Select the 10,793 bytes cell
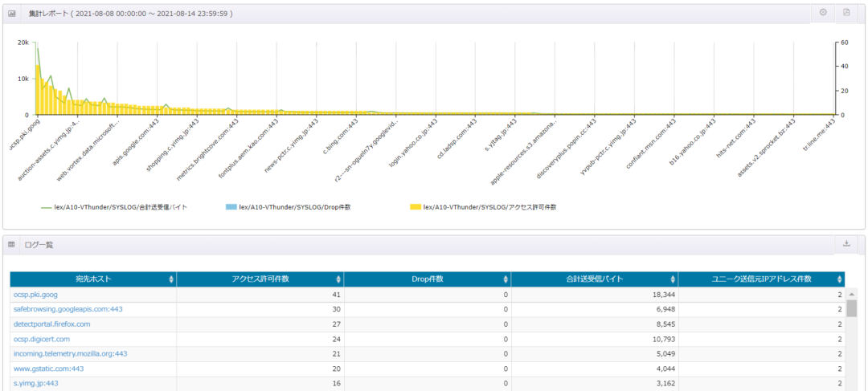Image resolution: width=868 pixels, height=391 pixels. click(x=595, y=339)
